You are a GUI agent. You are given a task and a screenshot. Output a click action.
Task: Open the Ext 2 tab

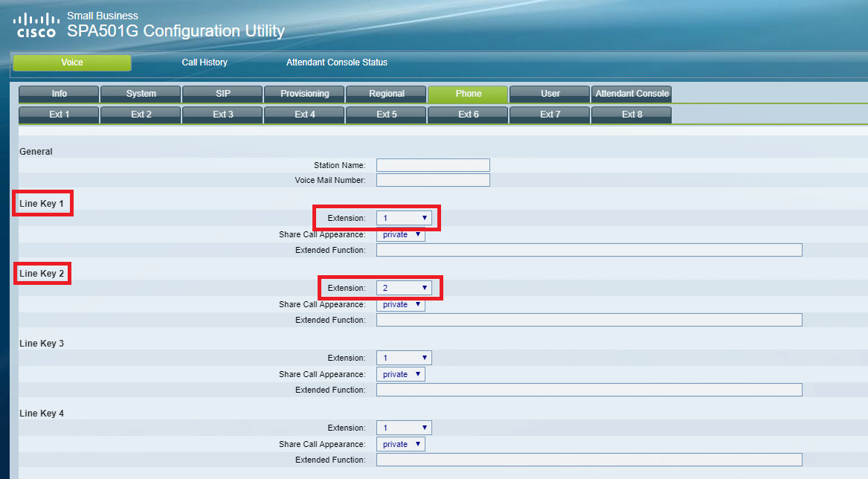click(x=141, y=115)
